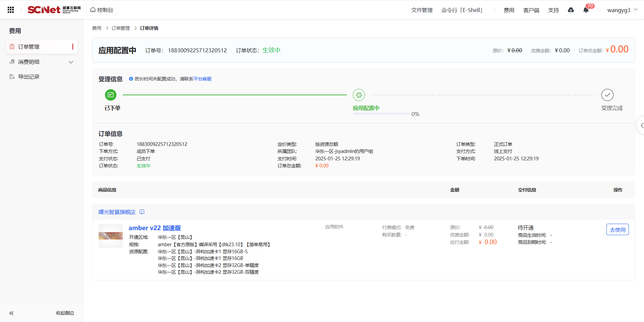This screenshot has height=322, width=644.
Task: Click the 应用软件 category label
Action: point(334,227)
